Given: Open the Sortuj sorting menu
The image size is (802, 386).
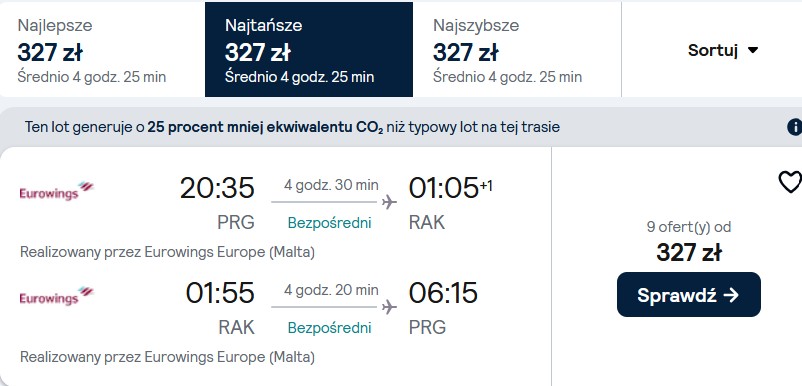Looking at the screenshot, I should click(723, 50).
